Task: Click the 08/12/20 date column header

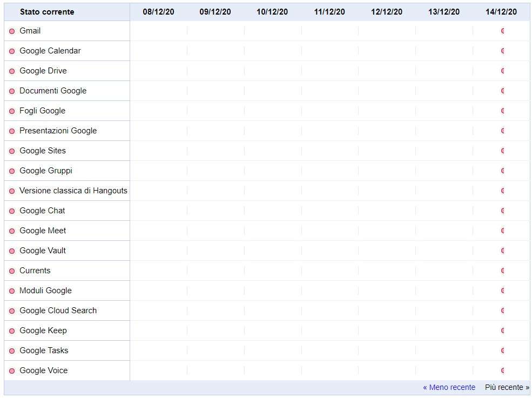Action: click(158, 12)
